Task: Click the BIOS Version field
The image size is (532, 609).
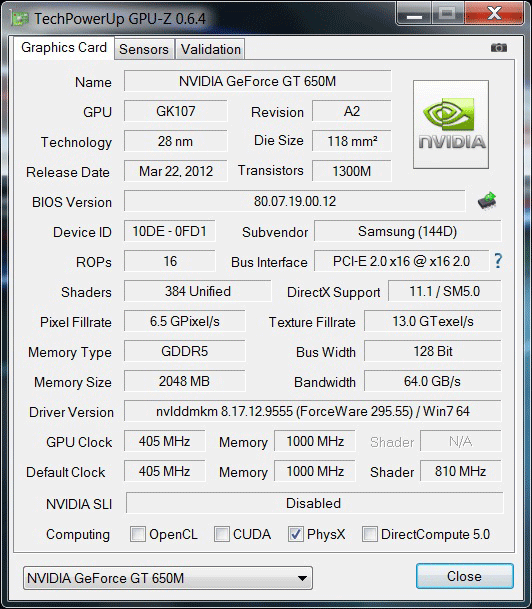Action: 295,201
